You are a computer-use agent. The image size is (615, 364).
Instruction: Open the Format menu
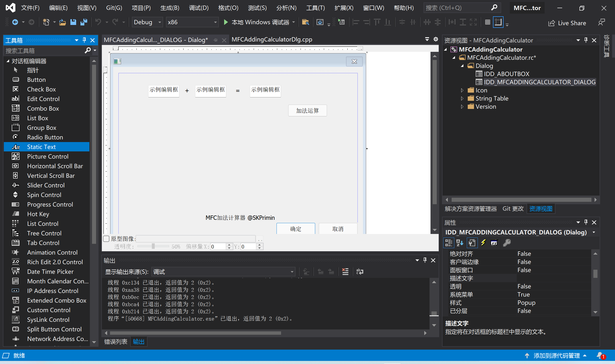[228, 8]
